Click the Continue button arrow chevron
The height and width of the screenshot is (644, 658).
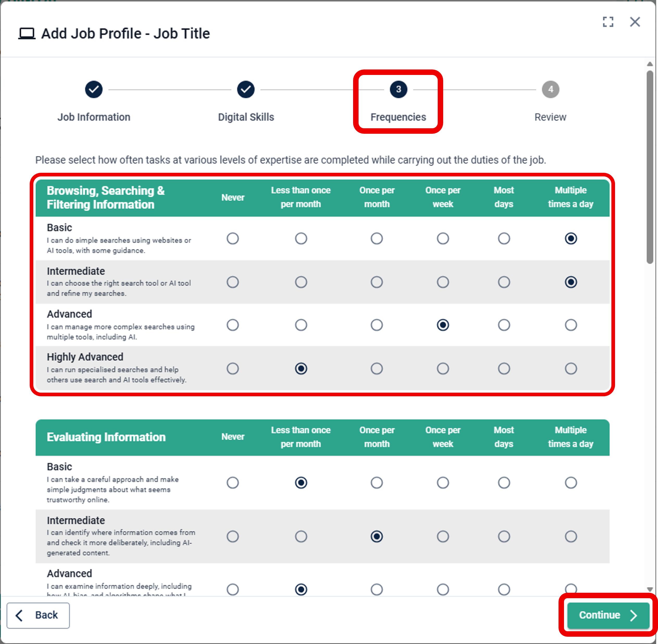pyautogui.click(x=634, y=615)
